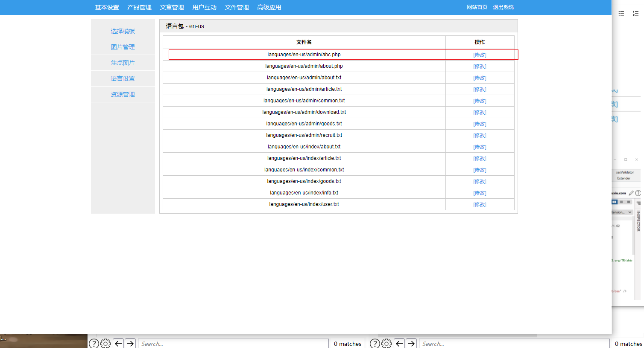Go to previous match, left search bar
Viewport: 644px width, 348px height.
coord(118,343)
